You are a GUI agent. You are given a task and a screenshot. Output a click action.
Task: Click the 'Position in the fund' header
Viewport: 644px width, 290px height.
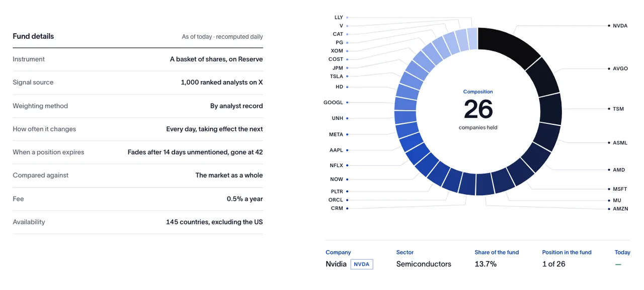567,252
